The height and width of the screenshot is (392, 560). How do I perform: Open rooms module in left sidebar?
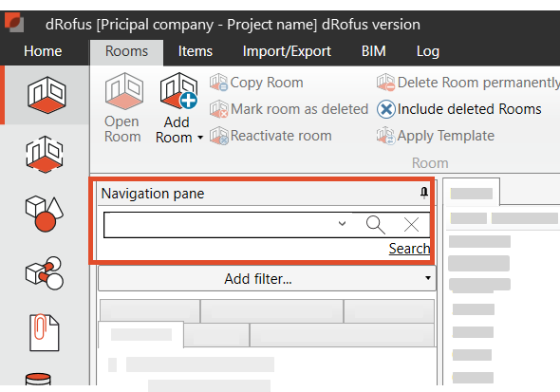pyautogui.click(x=47, y=95)
